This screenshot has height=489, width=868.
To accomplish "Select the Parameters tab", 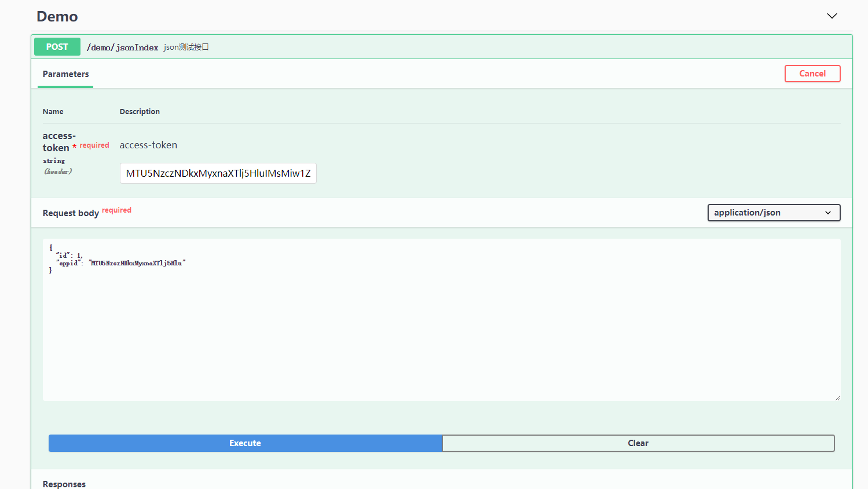I will coord(65,74).
